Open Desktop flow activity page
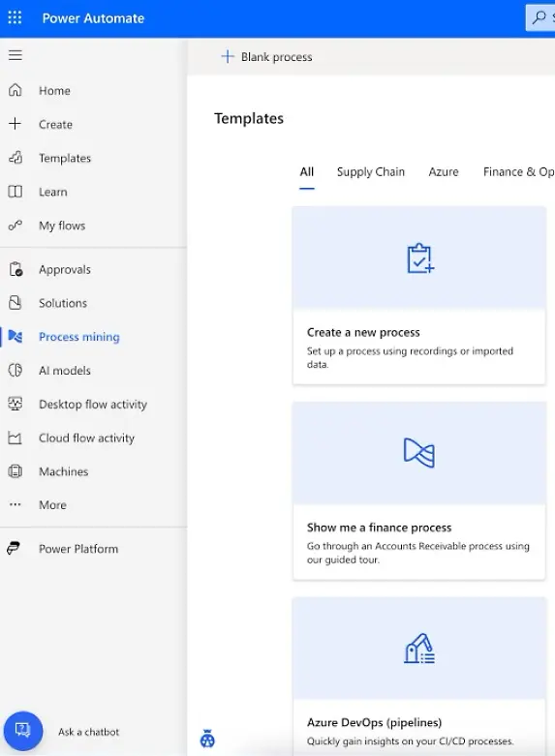555x756 pixels. pyautogui.click(x=93, y=404)
